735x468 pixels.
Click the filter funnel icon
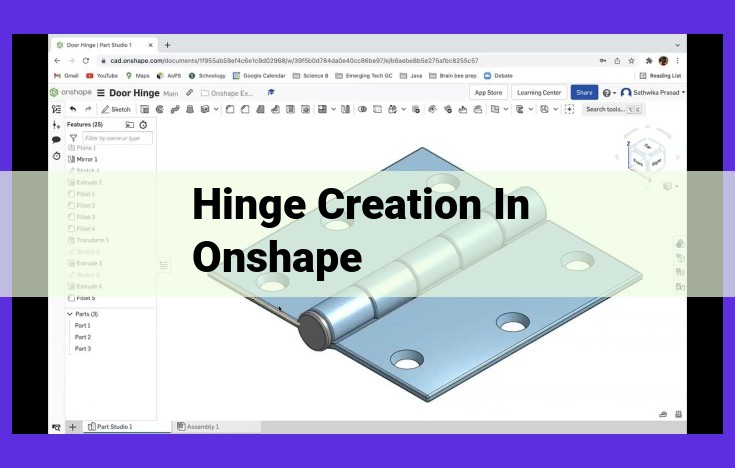tap(73, 138)
